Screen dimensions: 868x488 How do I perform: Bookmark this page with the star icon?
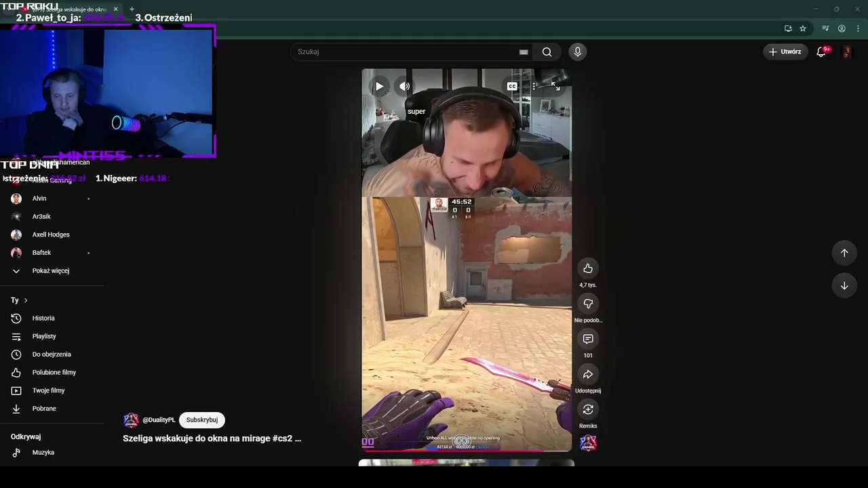point(803,28)
